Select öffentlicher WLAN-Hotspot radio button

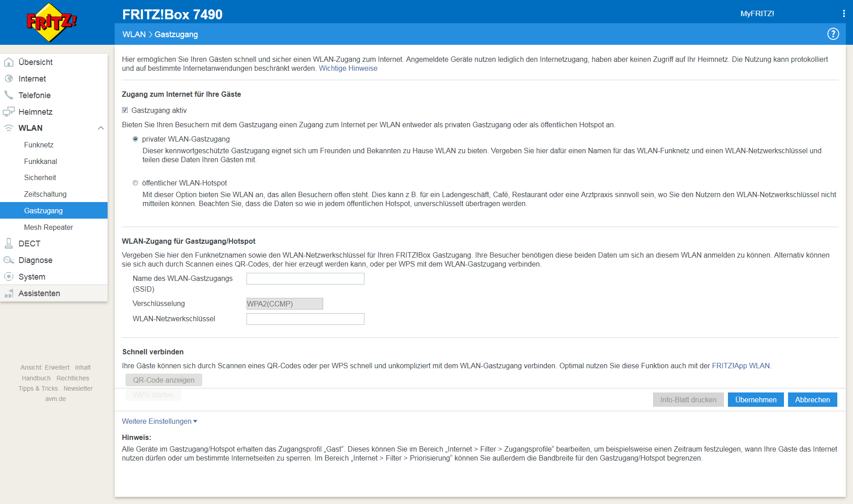pos(135,183)
